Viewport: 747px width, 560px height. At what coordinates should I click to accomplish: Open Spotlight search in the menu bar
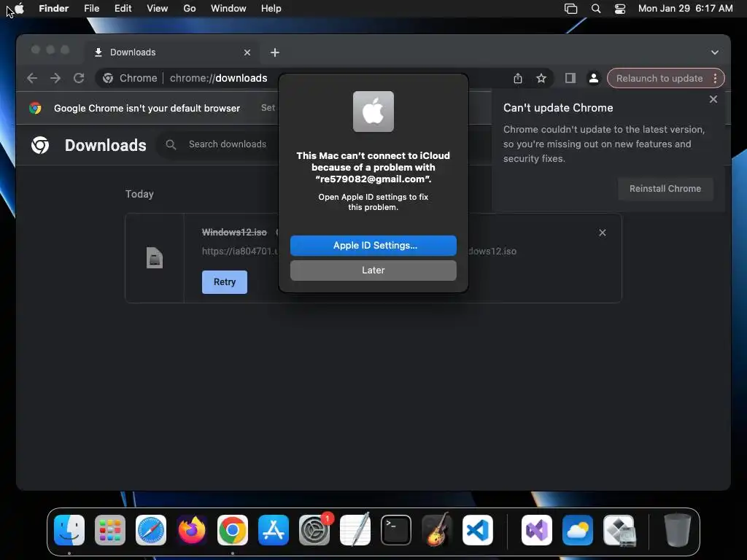(595, 9)
